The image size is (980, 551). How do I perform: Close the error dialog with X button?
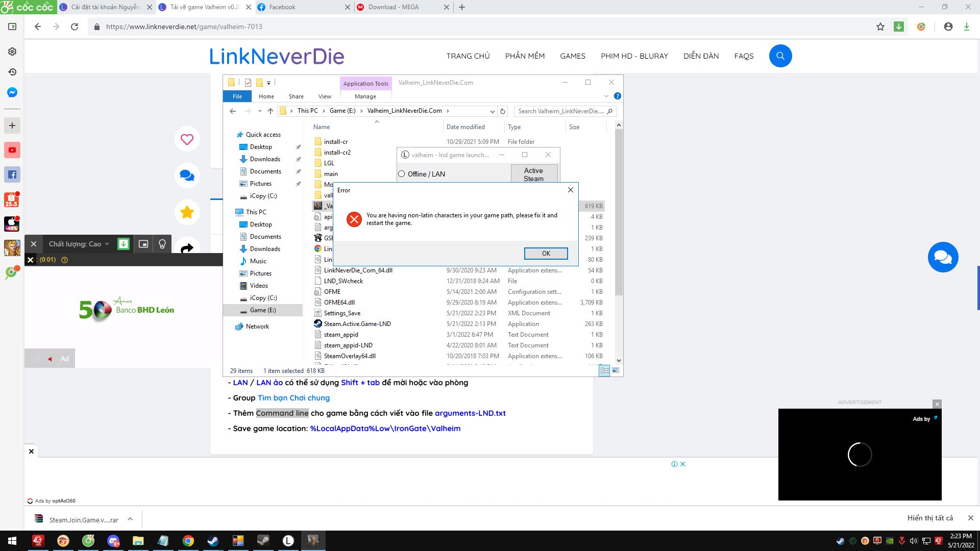(571, 190)
